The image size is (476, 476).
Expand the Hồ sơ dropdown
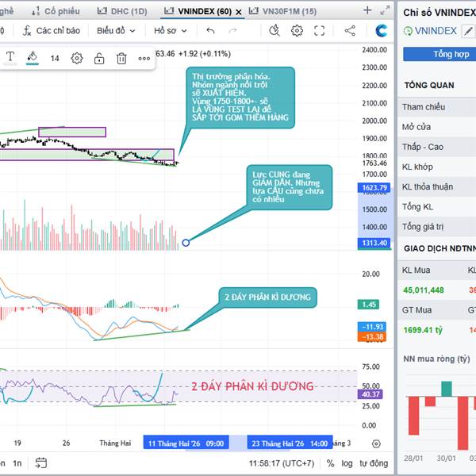point(171,31)
